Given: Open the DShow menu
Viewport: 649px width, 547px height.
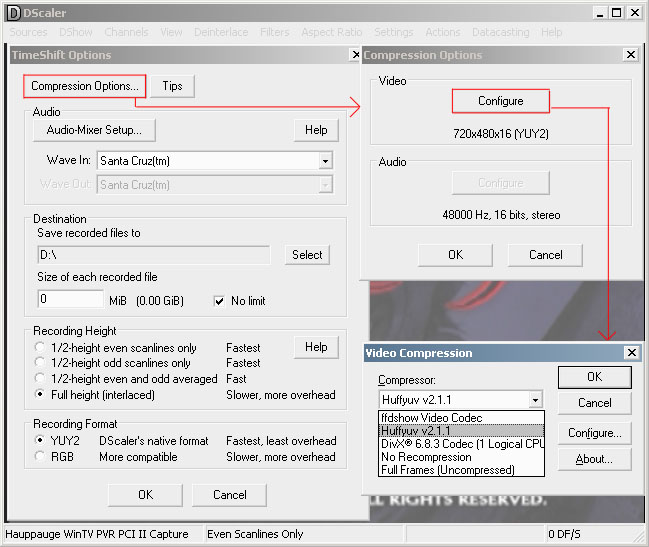Looking at the screenshot, I should [76, 32].
